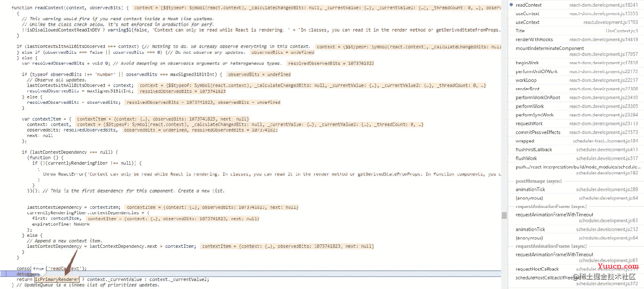Viewport: 644px width, 289px height.
Task: Open the react-dom.development.js:17057 source link
Action: tap(604, 54)
